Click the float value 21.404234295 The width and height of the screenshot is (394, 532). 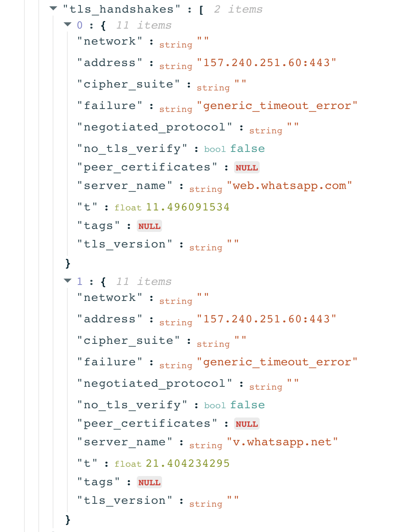pos(188,463)
